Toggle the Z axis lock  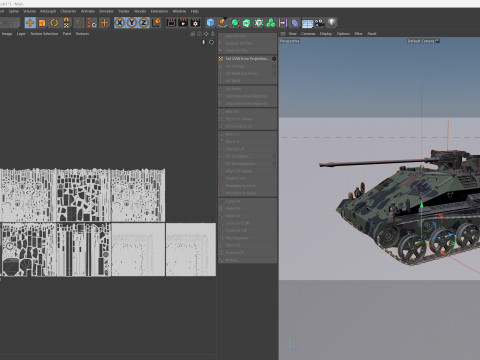click(144, 23)
